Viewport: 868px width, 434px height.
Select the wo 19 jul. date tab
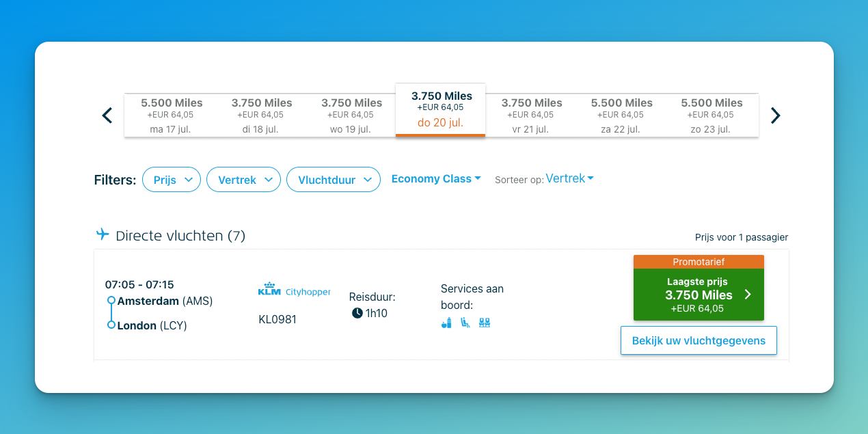click(351, 116)
